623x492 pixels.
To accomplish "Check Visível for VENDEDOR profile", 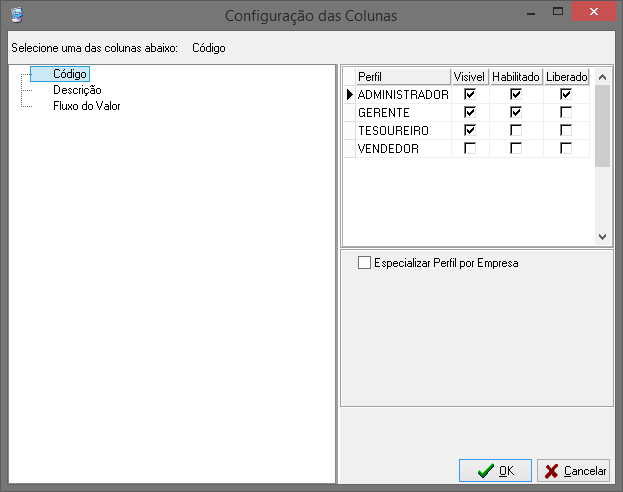I will click(470, 148).
